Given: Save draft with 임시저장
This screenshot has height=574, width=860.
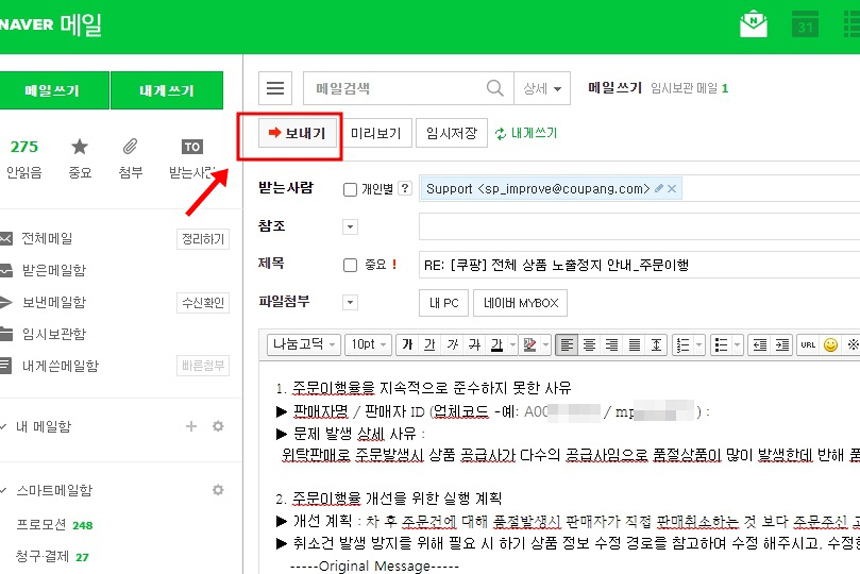Looking at the screenshot, I should [451, 133].
